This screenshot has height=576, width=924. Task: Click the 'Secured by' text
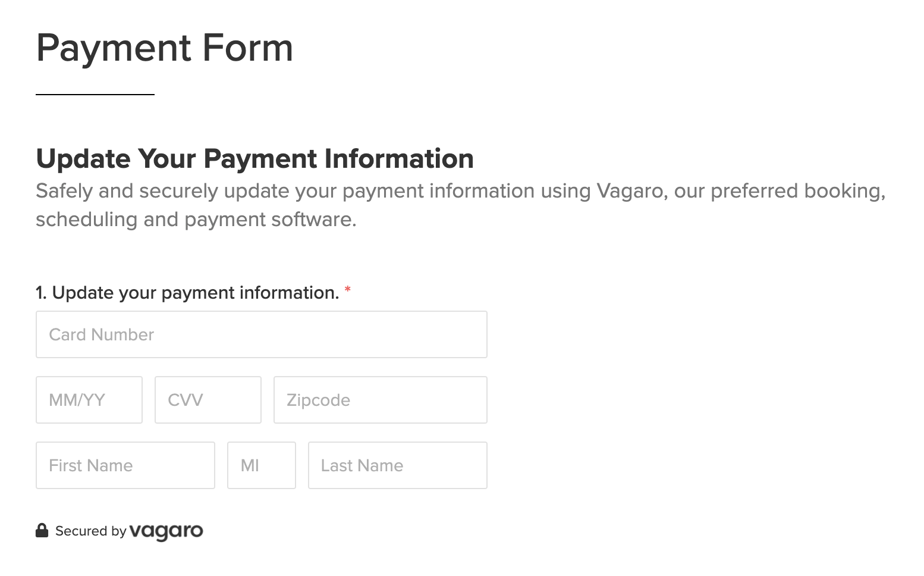tap(90, 531)
